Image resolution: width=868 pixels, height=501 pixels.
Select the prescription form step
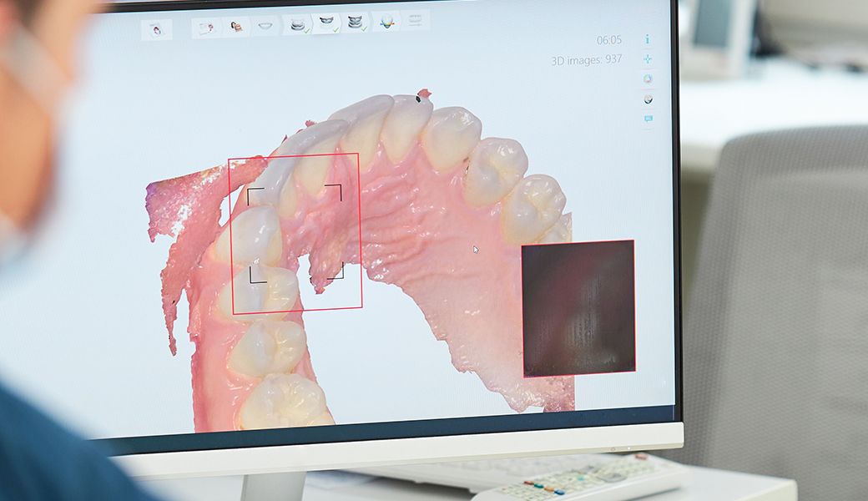[x=207, y=27]
